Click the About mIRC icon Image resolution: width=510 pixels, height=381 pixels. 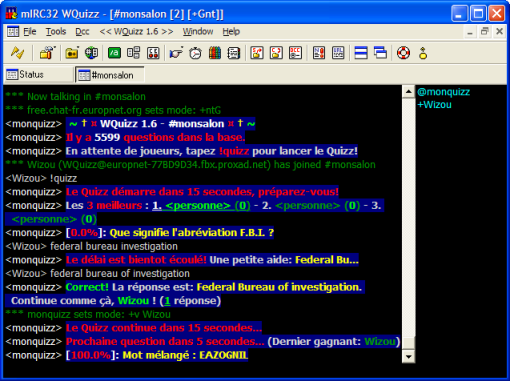tap(423, 53)
